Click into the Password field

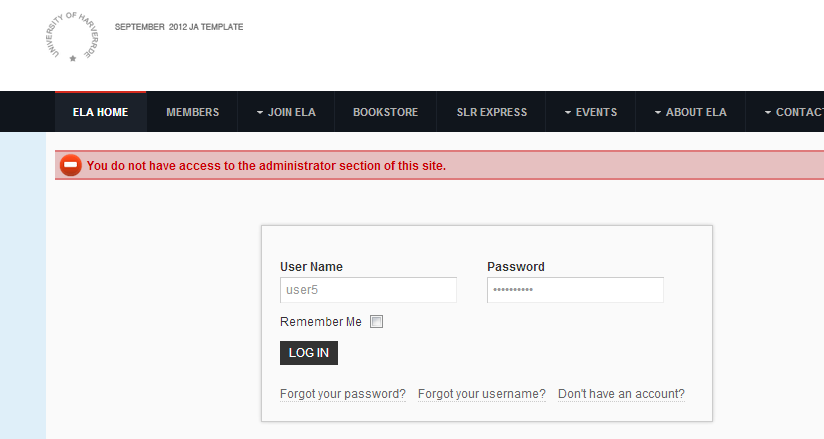pyautogui.click(x=575, y=290)
